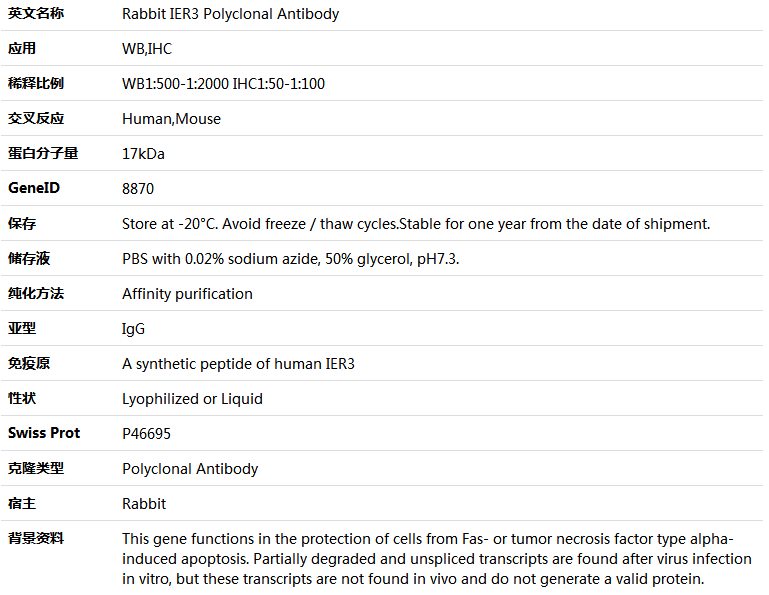
Task: Click the clone type value "Polyclonal Antibody"
Action: (x=190, y=469)
